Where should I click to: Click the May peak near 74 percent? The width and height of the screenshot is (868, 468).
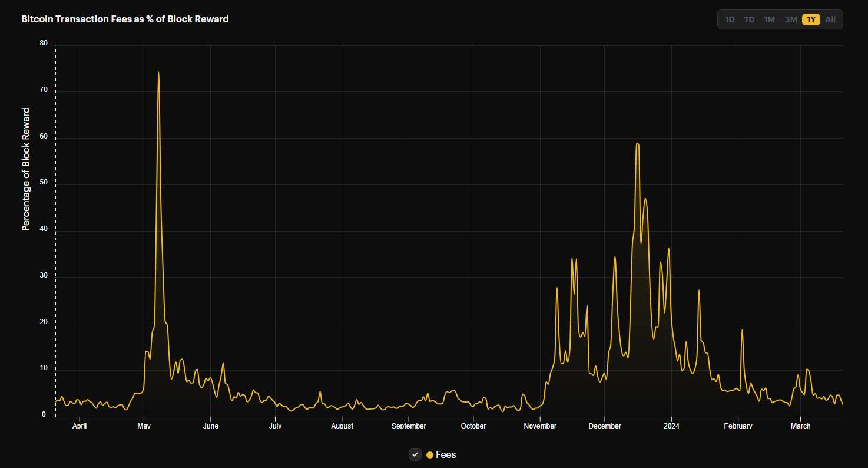(x=158, y=72)
